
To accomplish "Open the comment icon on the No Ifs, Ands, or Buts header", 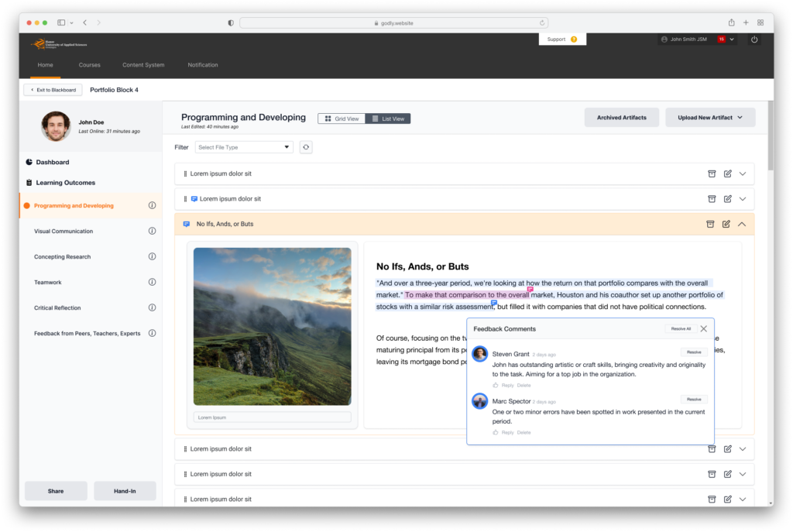I will pyautogui.click(x=187, y=224).
